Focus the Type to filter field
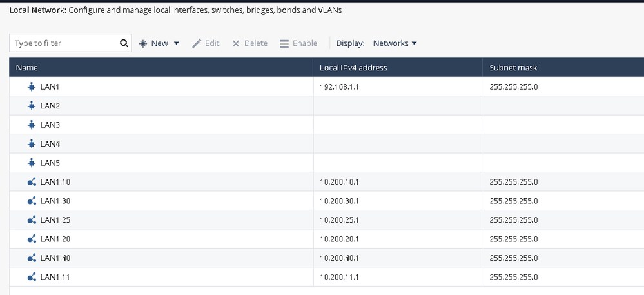The width and height of the screenshot is (644, 295). pyautogui.click(x=64, y=43)
